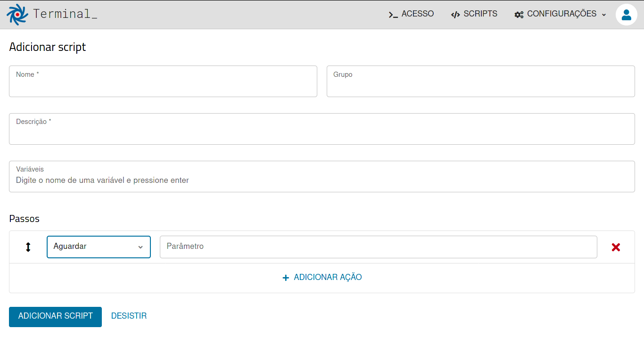Click the ADICIONAR SCRIPT button
The width and height of the screenshot is (644, 362).
(x=55, y=316)
